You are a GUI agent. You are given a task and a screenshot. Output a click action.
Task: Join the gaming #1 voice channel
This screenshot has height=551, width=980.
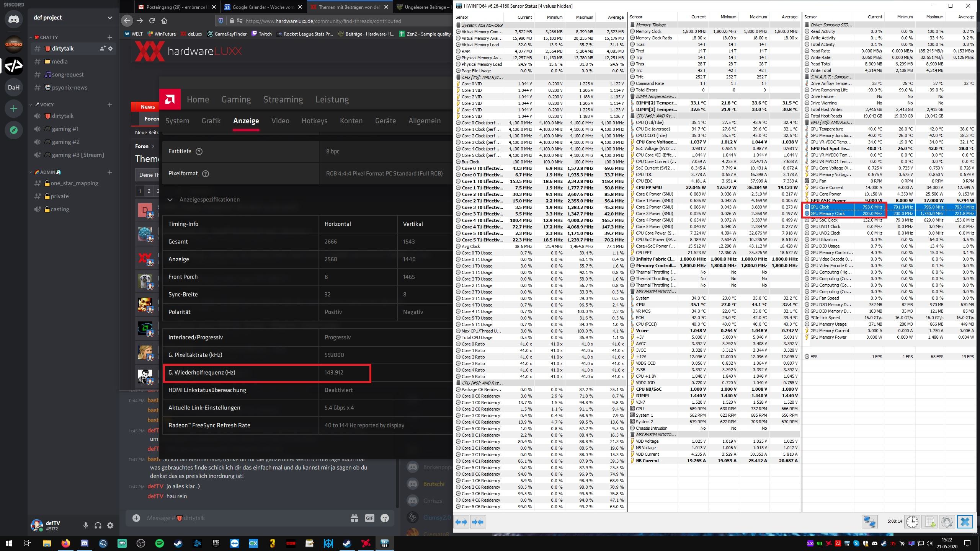(73, 129)
